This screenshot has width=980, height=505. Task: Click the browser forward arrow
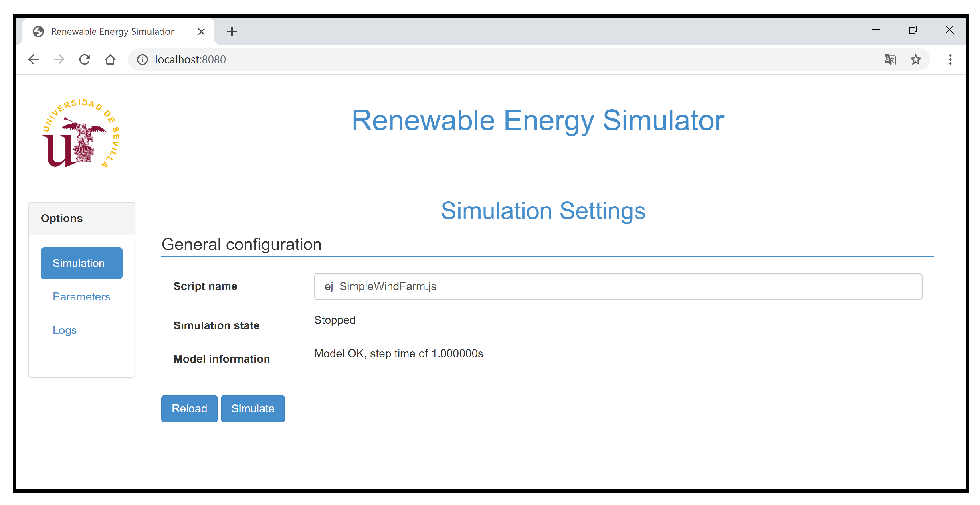(x=59, y=59)
